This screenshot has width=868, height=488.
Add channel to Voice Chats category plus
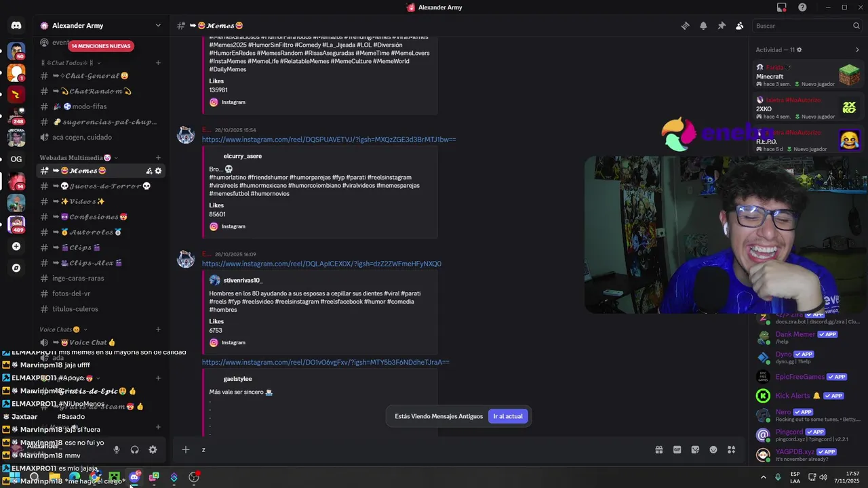(x=158, y=329)
